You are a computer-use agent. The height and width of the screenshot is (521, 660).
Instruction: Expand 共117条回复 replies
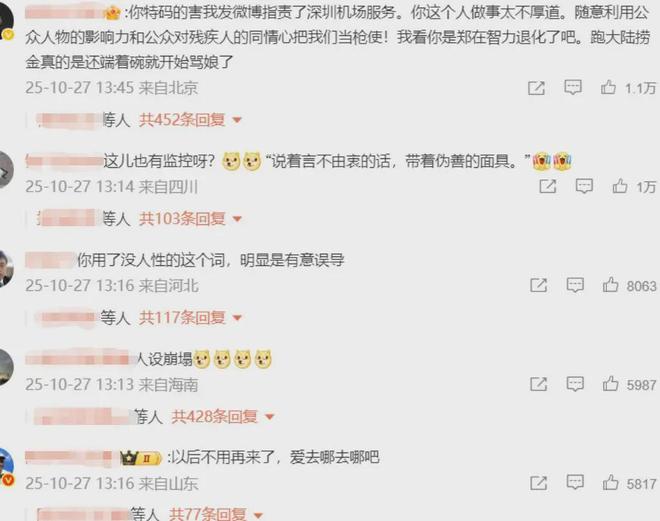190,317
